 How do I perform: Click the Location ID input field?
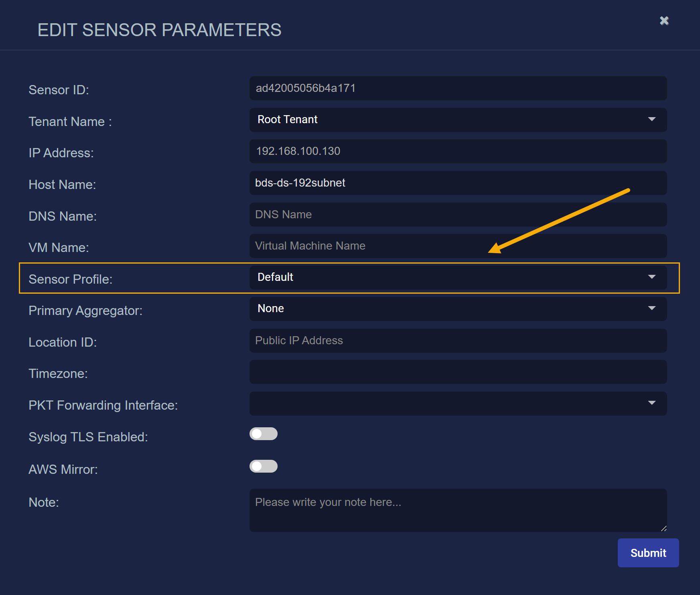tap(458, 341)
